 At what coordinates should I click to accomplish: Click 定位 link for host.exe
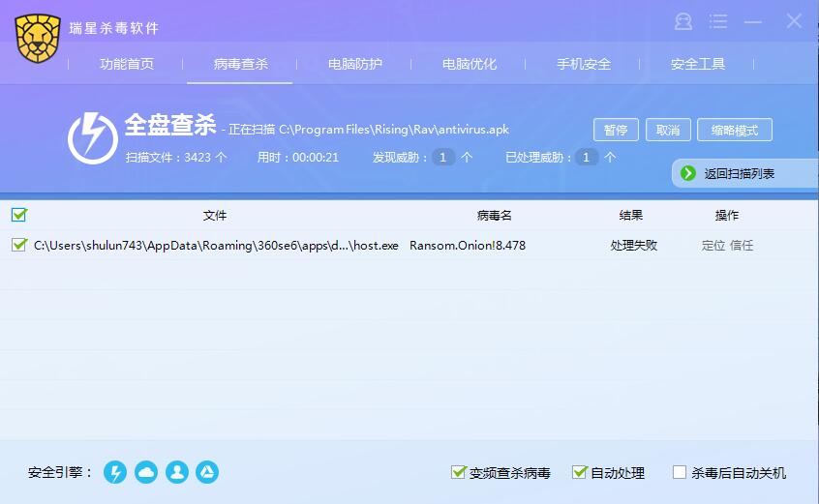click(713, 245)
